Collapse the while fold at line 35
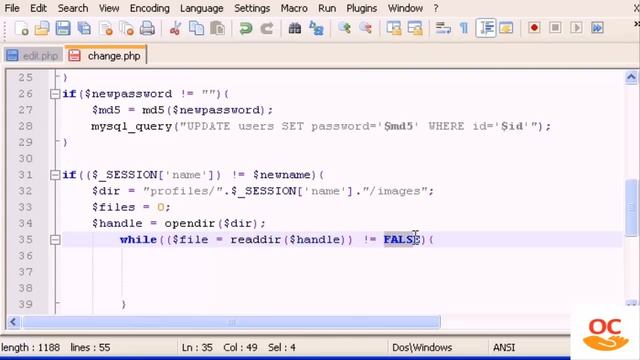The image size is (640, 360). (x=55, y=240)
